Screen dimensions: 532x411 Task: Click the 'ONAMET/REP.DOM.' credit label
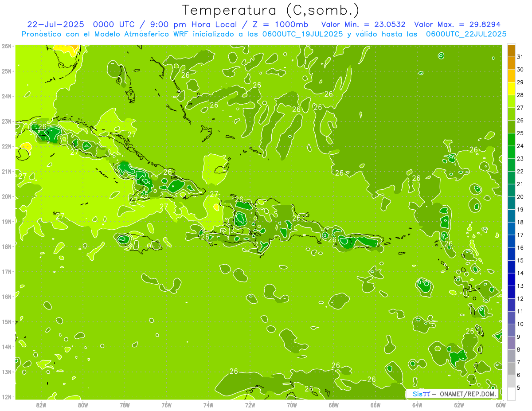[468, 394]
